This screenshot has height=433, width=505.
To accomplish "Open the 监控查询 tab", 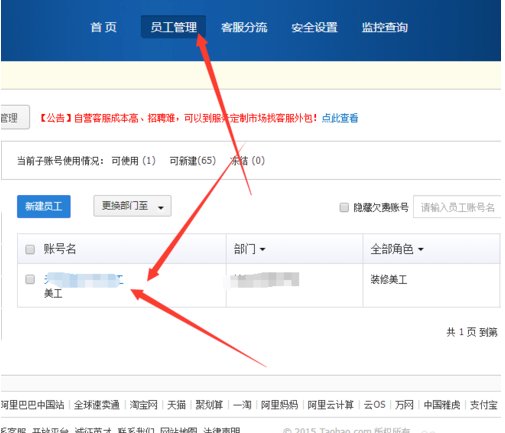I will [385, 27].
